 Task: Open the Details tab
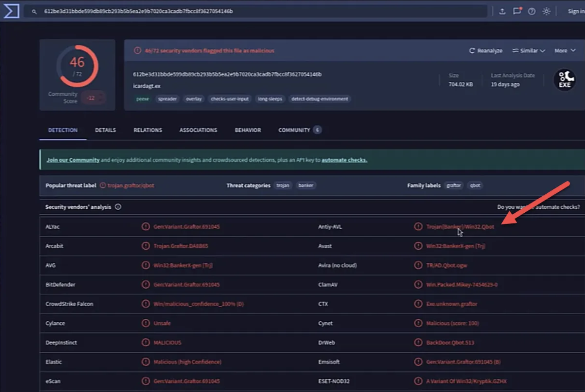[105, 130]
